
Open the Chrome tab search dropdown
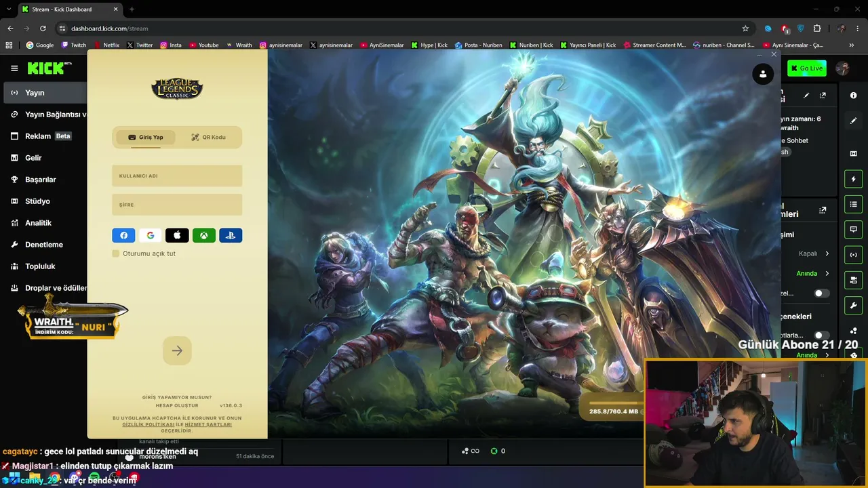click(x=9, y=9)
